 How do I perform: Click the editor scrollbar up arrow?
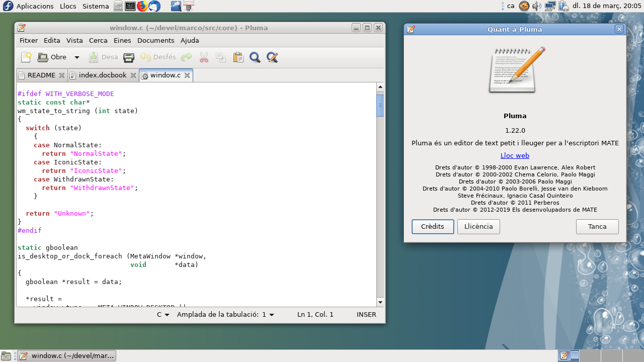(380, 87)
